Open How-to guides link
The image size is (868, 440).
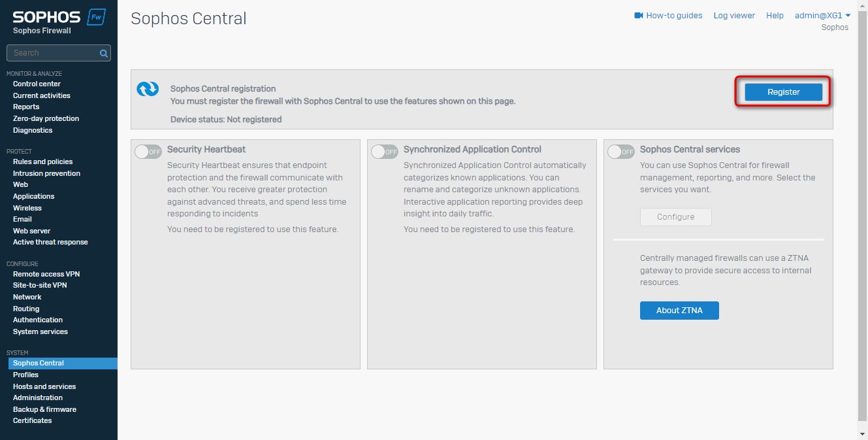(x=674, y=16)
